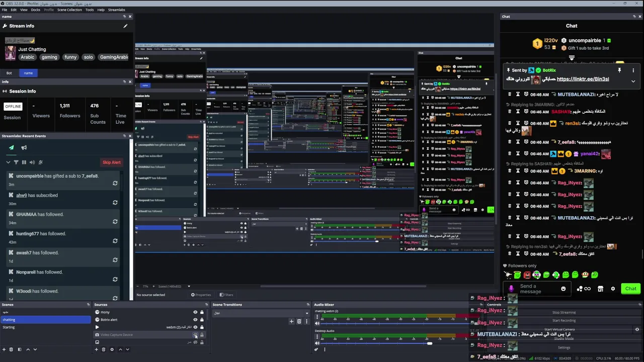Add a new scene with the plus button

pos(5,349)
